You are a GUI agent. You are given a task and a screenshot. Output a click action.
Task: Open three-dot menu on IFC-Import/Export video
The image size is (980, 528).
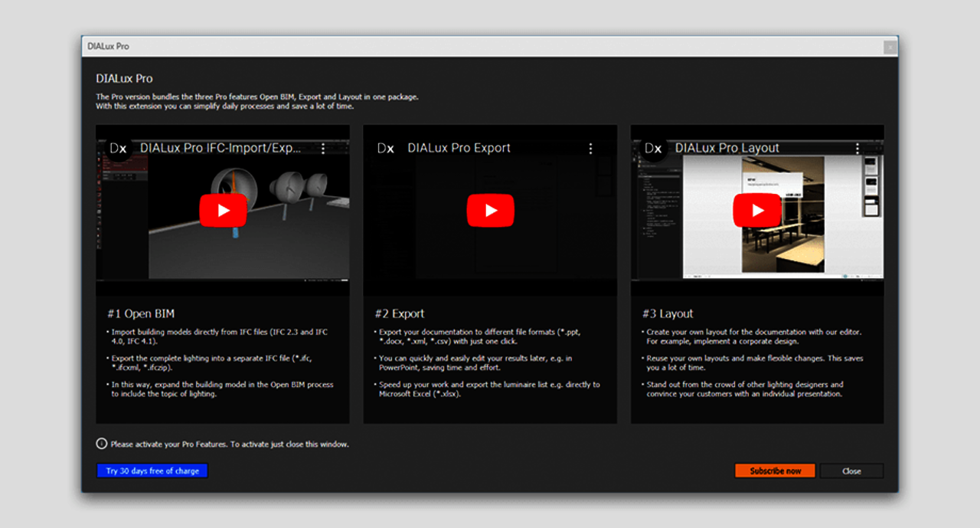(x=323, y=149)
